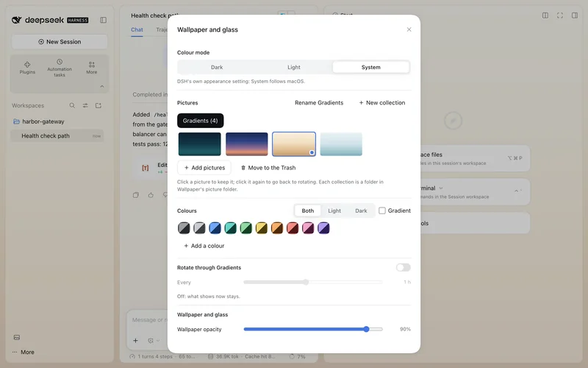Click the Every interval slider

[x=313, y=282]
